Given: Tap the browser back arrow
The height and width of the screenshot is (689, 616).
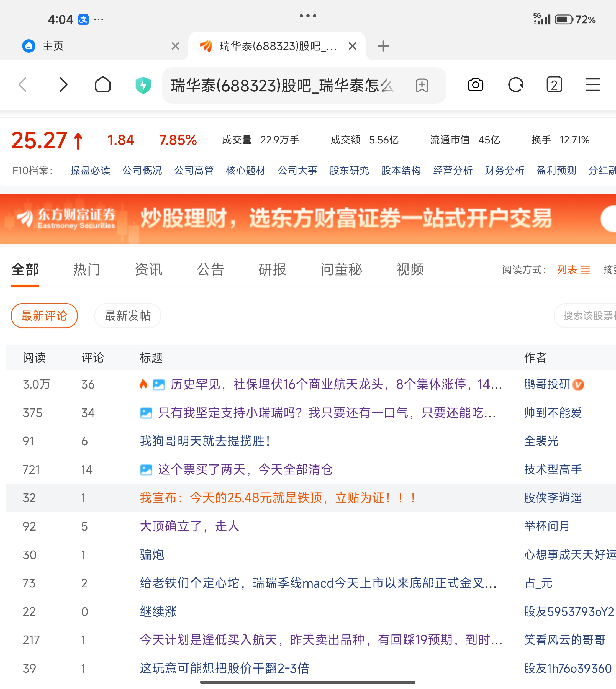Looking at the screenshot, I should 23,85.
